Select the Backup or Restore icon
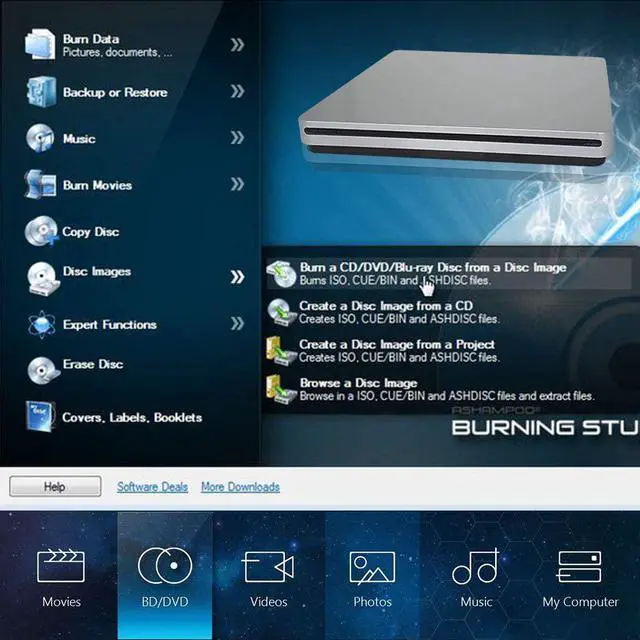Viewport: 640px width, 640px height. point(40,92)
